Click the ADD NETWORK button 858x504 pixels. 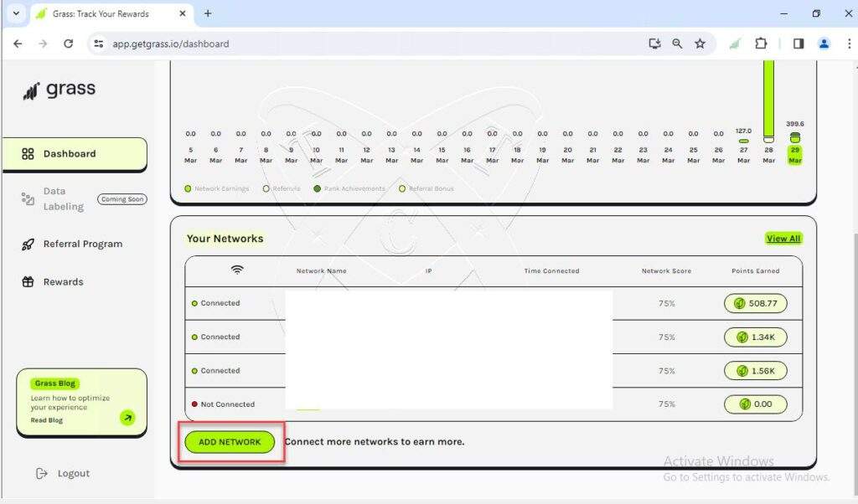point(230,442)
